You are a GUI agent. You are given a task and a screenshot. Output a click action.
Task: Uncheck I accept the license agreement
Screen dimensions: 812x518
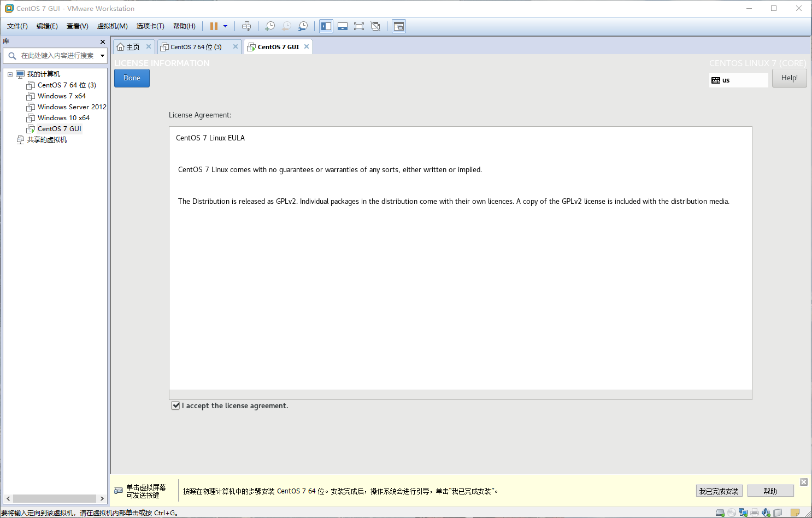point(175,405)
